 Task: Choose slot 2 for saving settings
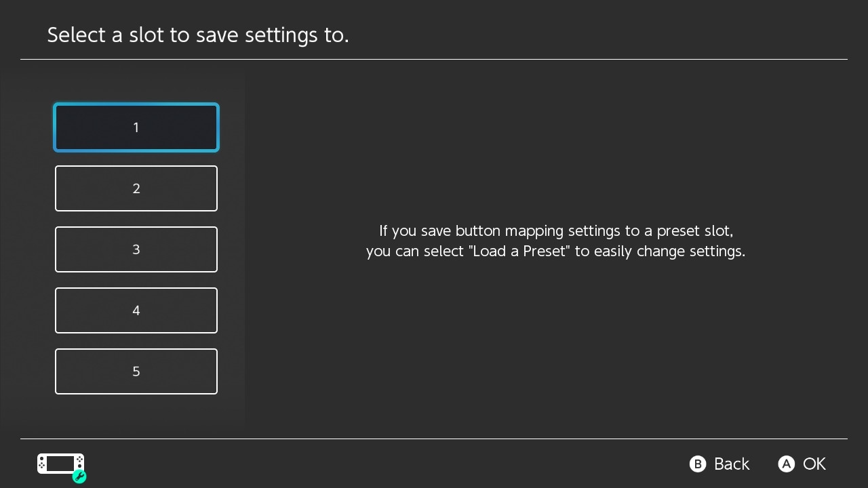pos(136,188)
